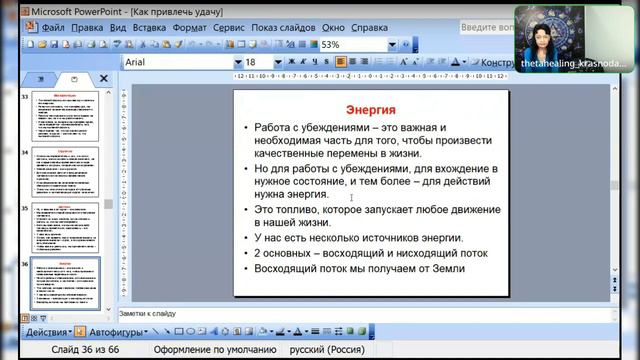The width and height of the screenshot is (640, 360).
Task: Toggle Italic (К) formatting
Action: point(303,62)
